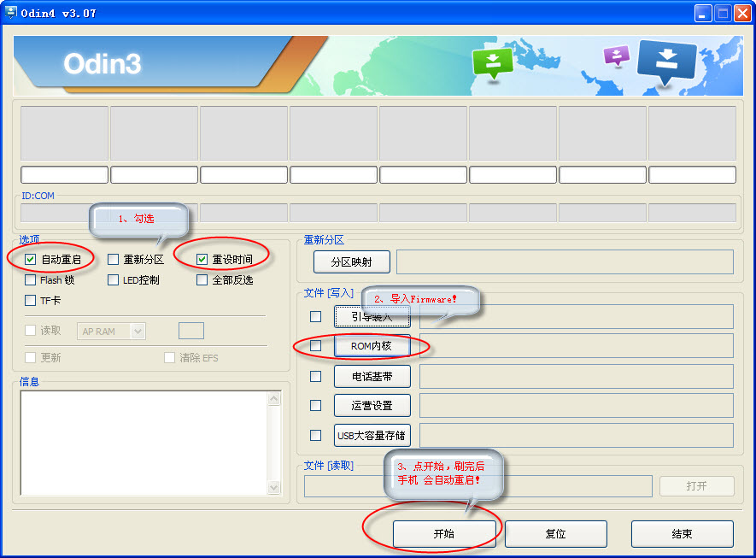Toggle the disabled 读取 checkbox

point(31,331)
